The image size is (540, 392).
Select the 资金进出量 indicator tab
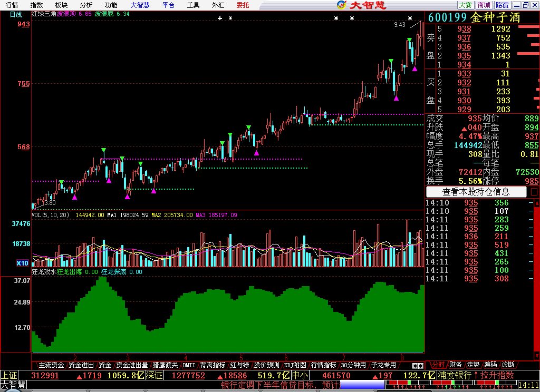click(x=132, y=365)
